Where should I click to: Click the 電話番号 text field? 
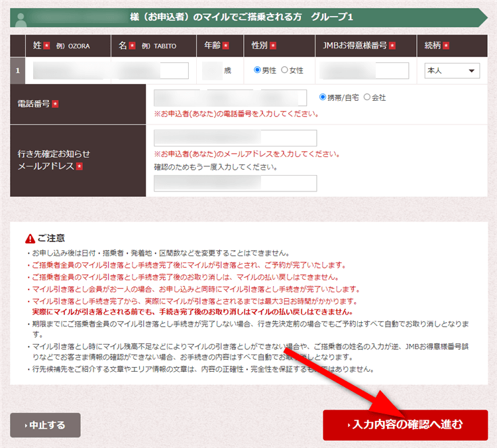point(230,98)
